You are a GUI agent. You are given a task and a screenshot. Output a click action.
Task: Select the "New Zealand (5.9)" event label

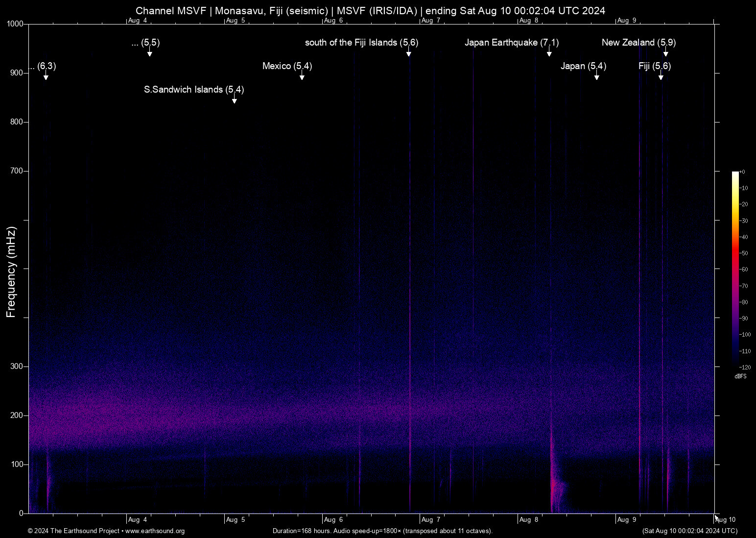point(638,43)
